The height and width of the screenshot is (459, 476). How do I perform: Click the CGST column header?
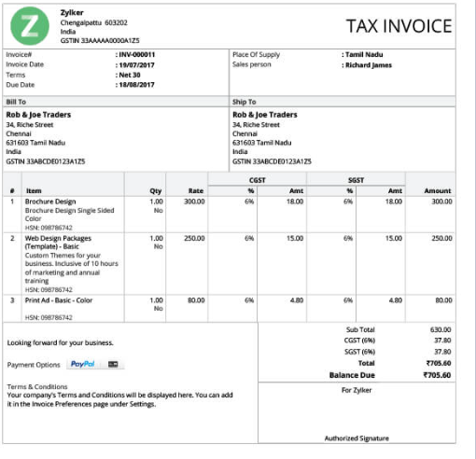[258, 180]
